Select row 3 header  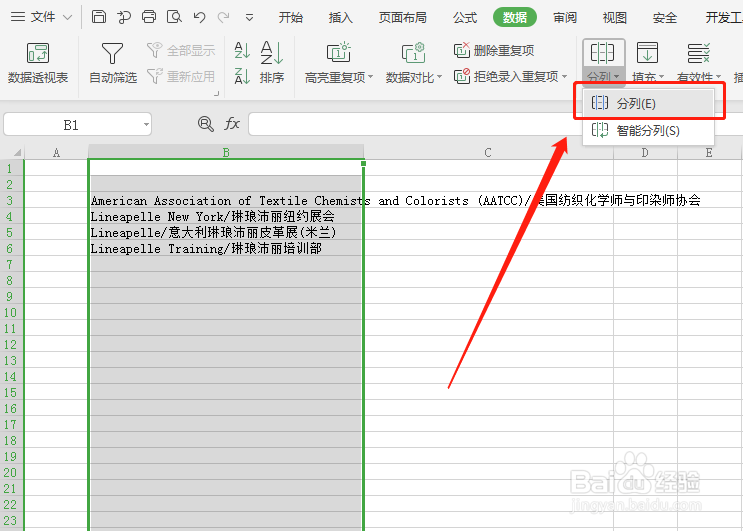point(11,200)
